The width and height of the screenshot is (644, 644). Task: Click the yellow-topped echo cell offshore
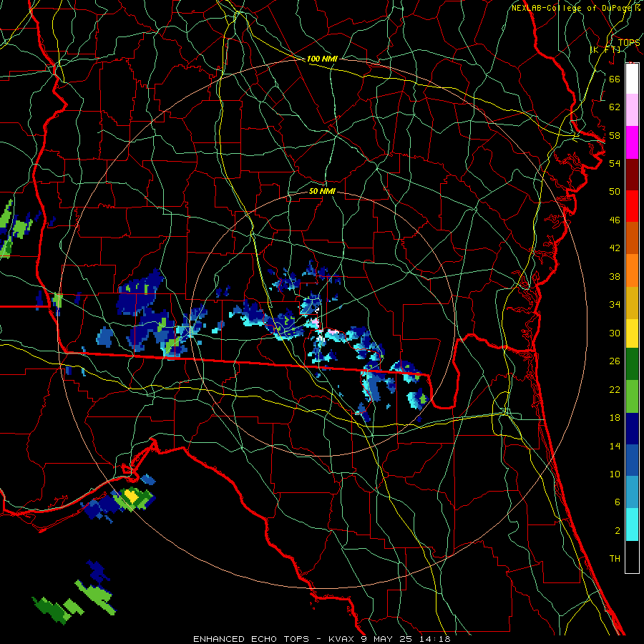[132, 496]
